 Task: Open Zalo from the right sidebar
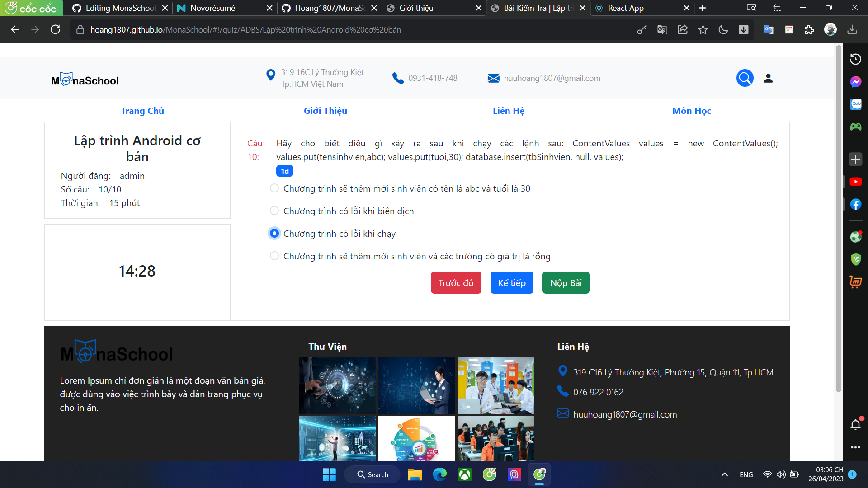tap(855, 104)
